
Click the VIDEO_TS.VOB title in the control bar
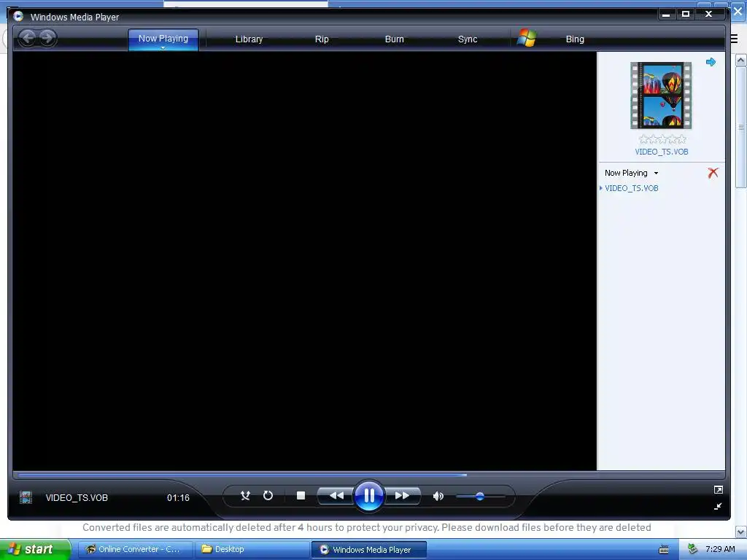77,497
